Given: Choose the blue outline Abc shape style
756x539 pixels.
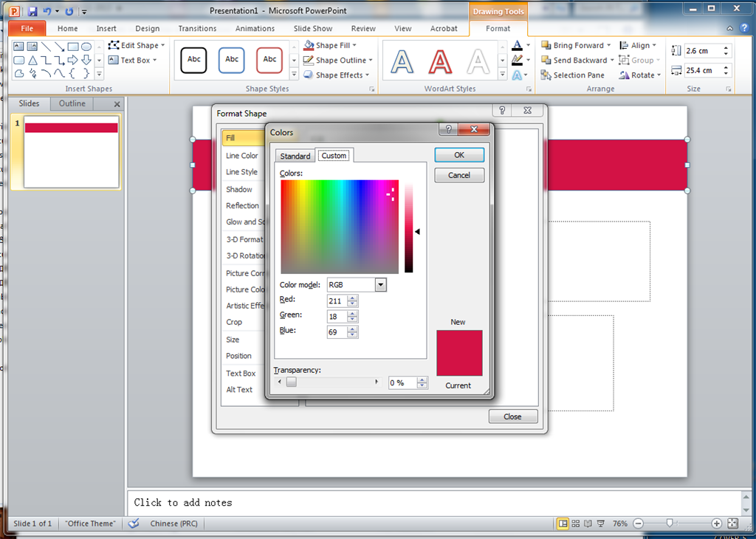Looking at the screenshot, I should pos(231,61).
